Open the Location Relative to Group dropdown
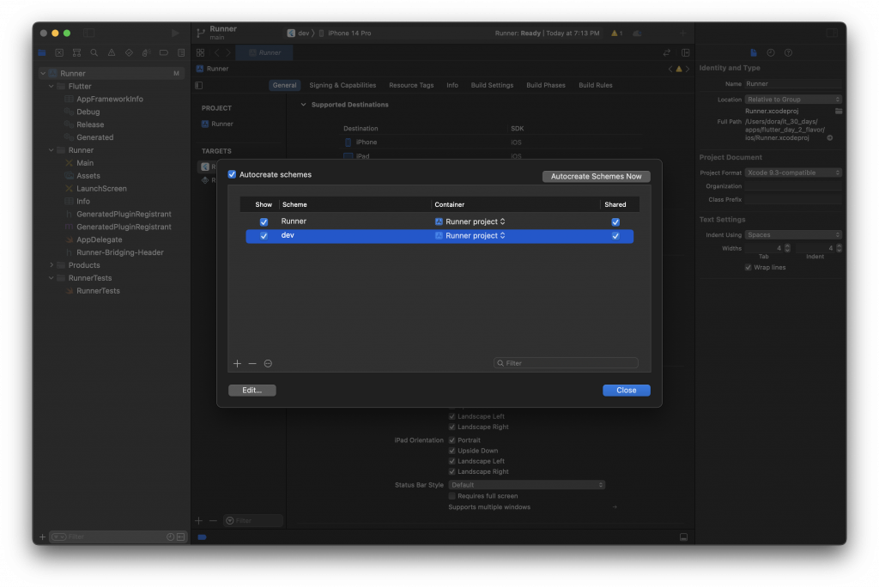 (792, 100)
